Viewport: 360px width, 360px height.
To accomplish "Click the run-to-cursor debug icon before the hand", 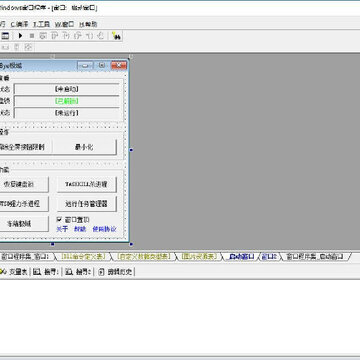I will pyautogui.click(x=89, y=36).
